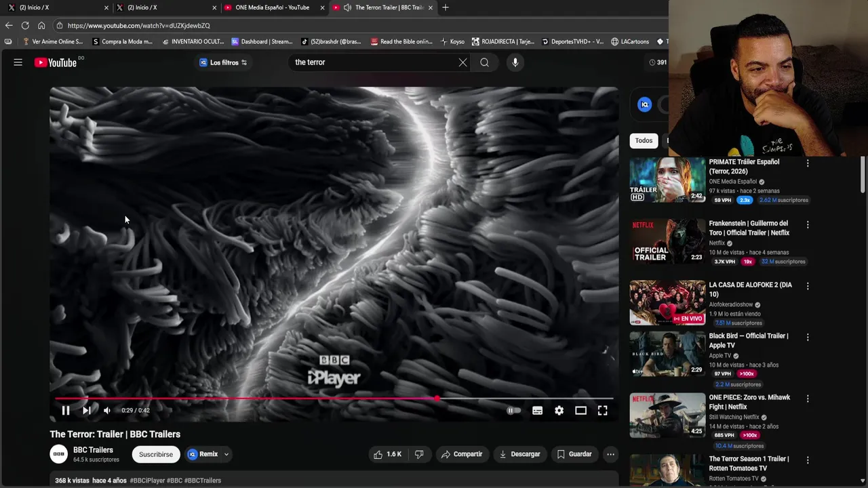The height and width of the screenshot is (488, 868).
Task: Open player settings gear
Action: 559,410
